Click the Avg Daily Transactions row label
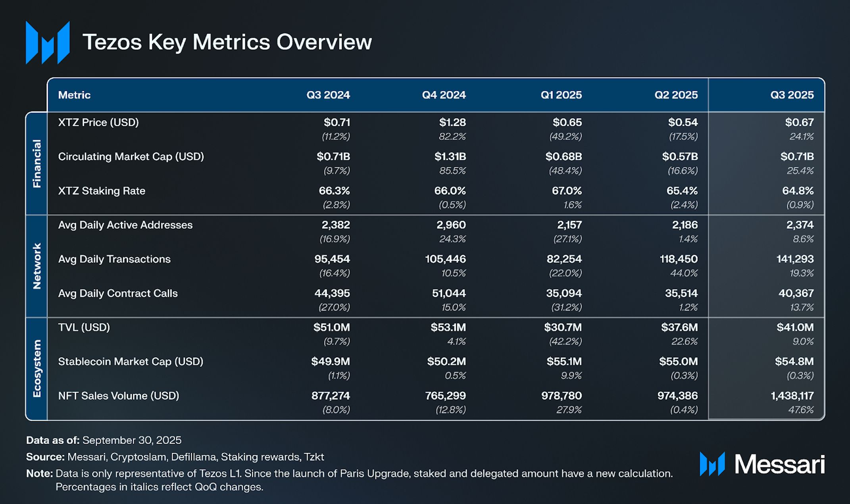 [114, 259]
